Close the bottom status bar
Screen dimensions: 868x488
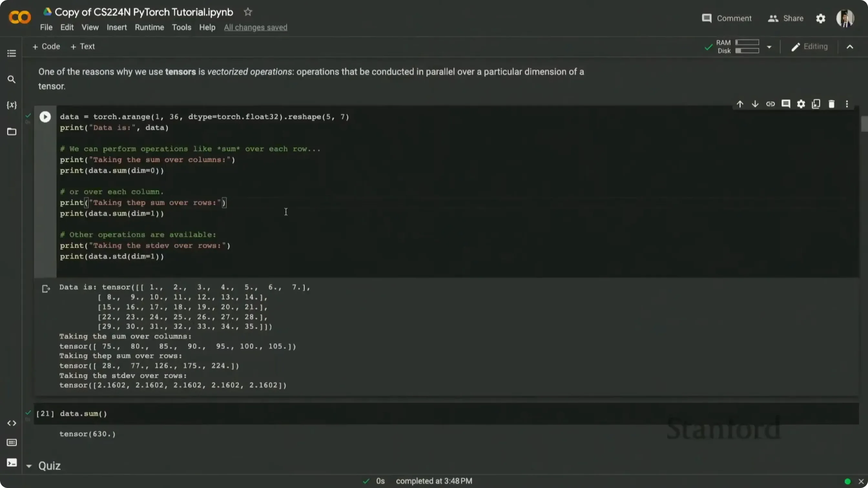(861, 481)
